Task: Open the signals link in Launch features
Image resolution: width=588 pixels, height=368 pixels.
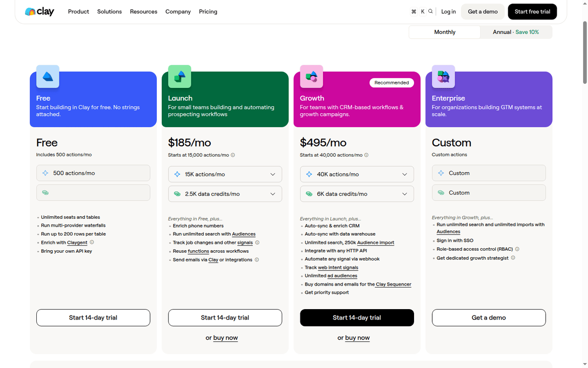Action: pos(245,242)
